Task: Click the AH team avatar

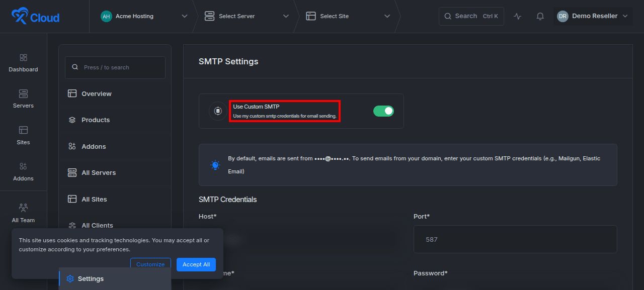Action: click(x=106, y=16)
